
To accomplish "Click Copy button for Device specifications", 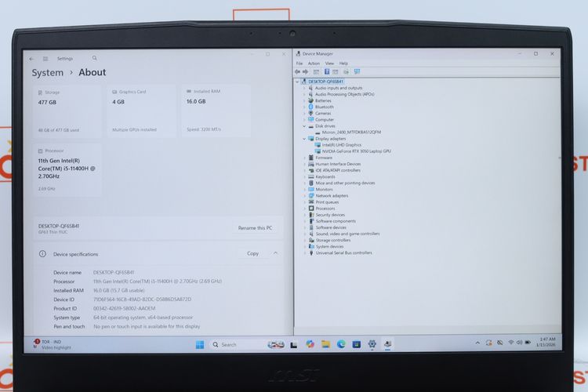I will point(252,253).
